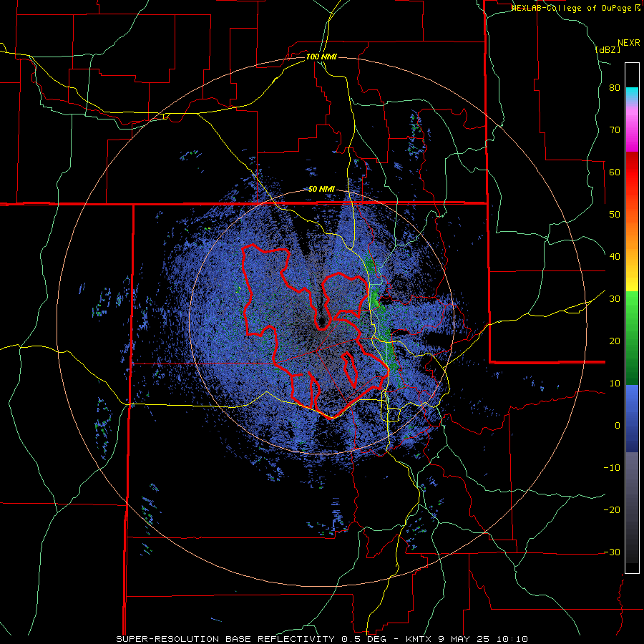The height and width of the screenshot is (644, 644).
Task: Click the 50 NMI range ring label
Action: [321, 190]
